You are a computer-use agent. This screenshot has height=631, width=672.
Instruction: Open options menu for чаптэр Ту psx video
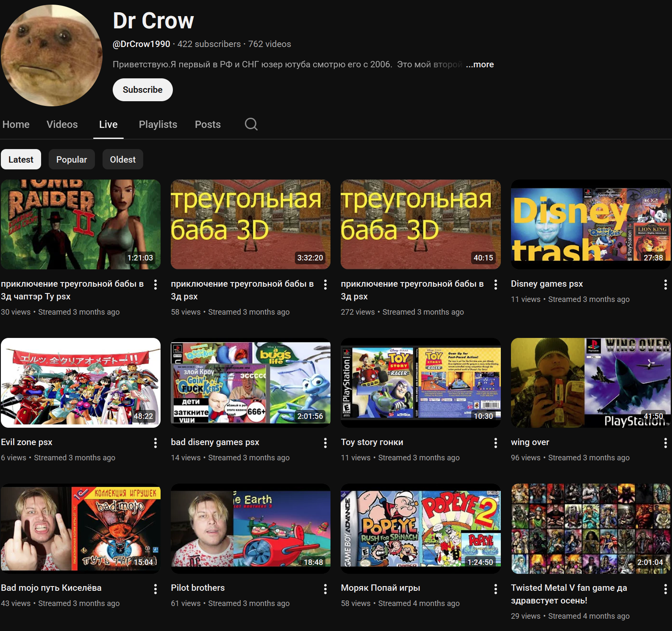156,285
